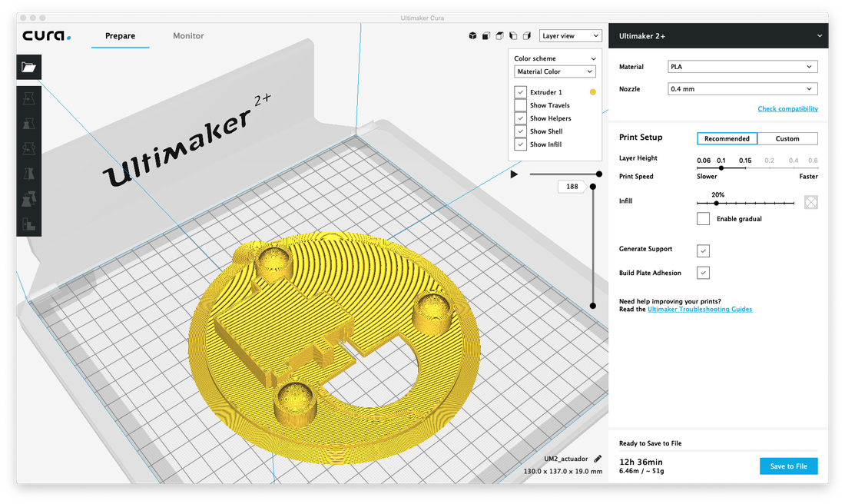Expand the Ultimaker 2+ printer selector
This screenshot has height=504, width=845.
click(718, 36)
